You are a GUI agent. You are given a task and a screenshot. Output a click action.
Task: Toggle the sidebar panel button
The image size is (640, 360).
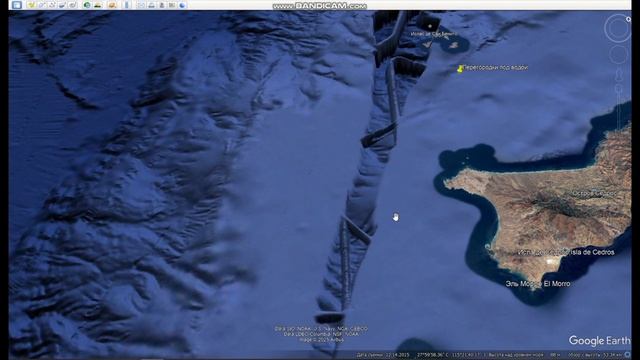(x=17, y=5)
